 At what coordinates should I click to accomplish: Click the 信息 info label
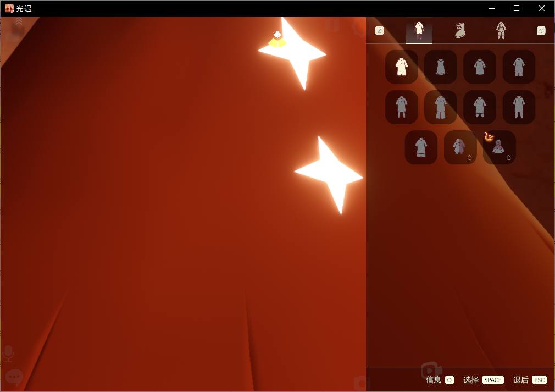pyautogui.click(x=433, y=380)
